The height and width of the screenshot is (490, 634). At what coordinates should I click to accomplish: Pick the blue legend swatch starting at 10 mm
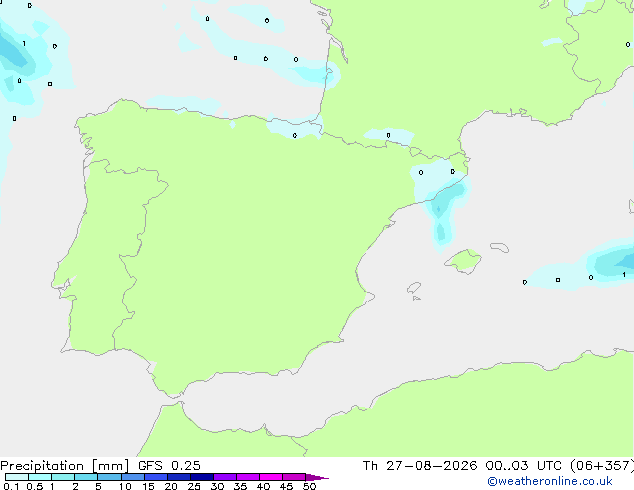click(x=133, y=477)
